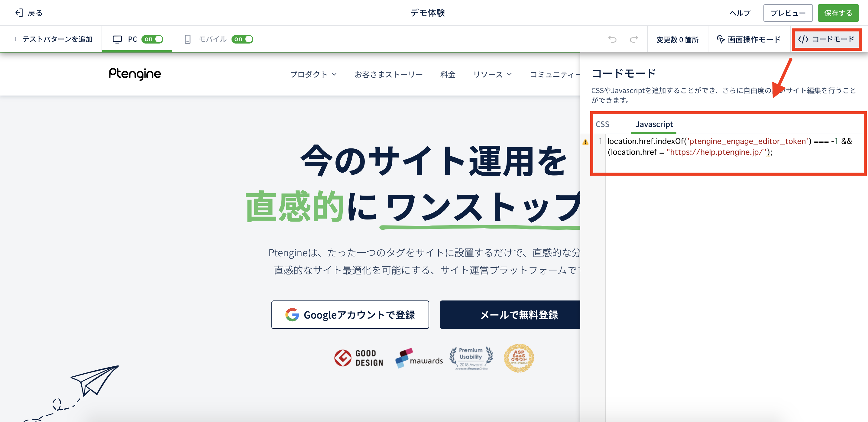The height and width of the screenshot is (422, 868).
Task: Expand the プロダクト menu dropdown
Action: click(313, 74)
